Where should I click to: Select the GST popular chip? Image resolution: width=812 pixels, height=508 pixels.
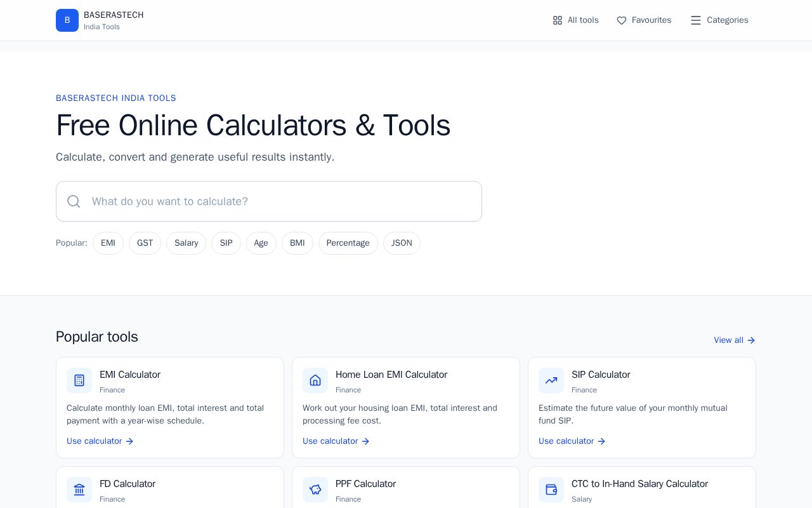click(145, 243)
